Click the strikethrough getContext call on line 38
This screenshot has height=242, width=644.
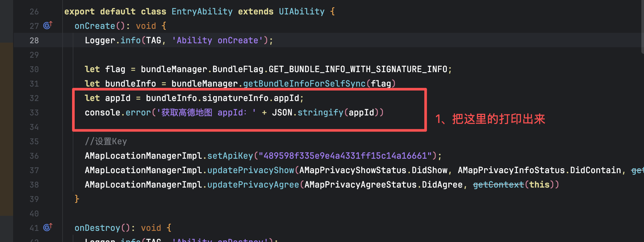click(498, 185)
